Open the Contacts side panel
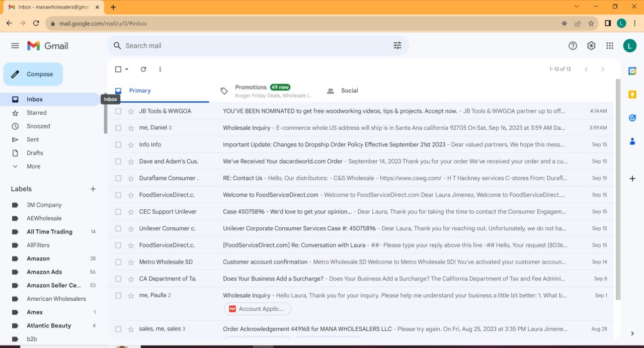This screenshot has height=348, width=644. pos(632,141)
